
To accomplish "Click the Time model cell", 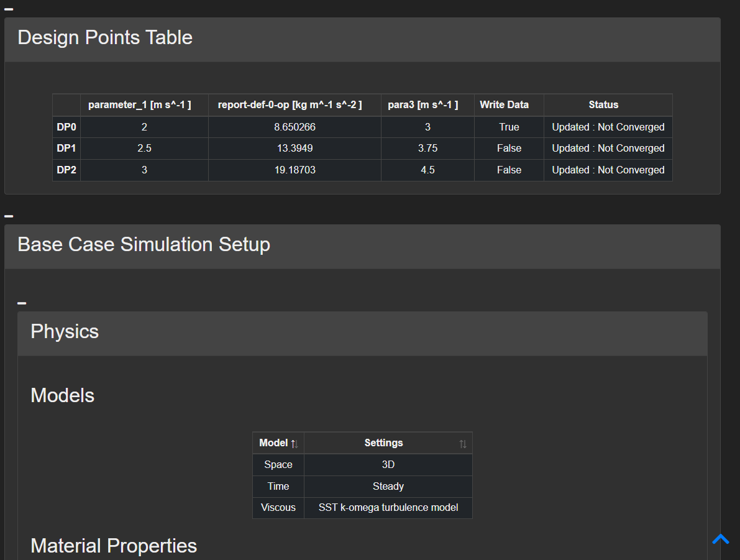I will coord(278,486).
